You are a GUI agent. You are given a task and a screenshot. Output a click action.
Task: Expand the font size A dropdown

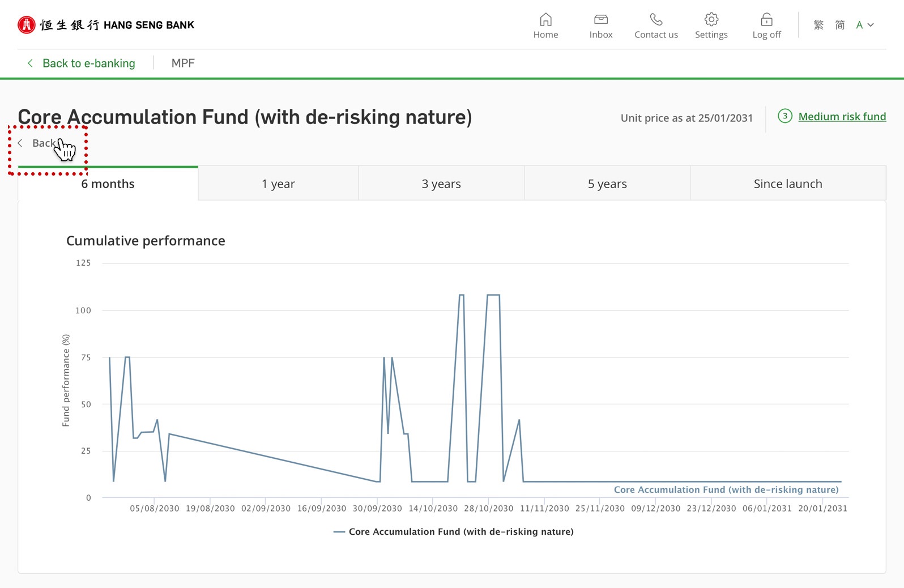[865, 25]
